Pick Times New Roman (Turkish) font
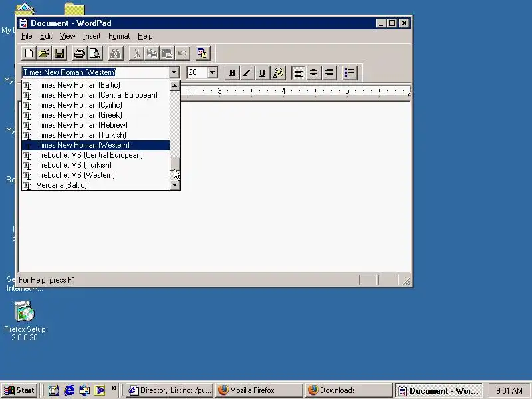The width and height of the screenshot is (532, 399). pos(96,135)
